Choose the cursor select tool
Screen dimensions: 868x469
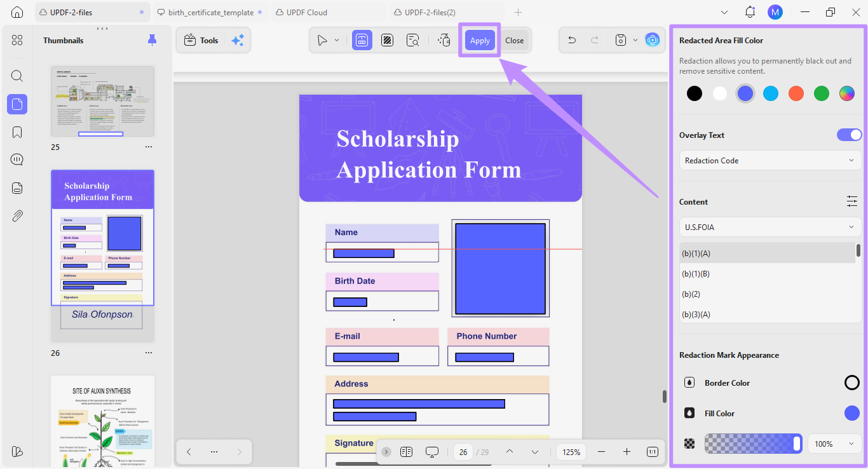point(322,40)
